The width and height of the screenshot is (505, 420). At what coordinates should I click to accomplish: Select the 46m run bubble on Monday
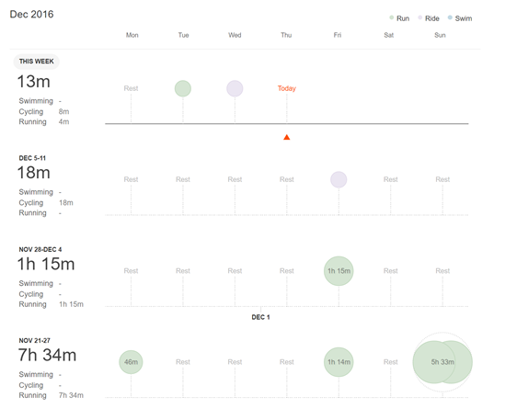131,362
